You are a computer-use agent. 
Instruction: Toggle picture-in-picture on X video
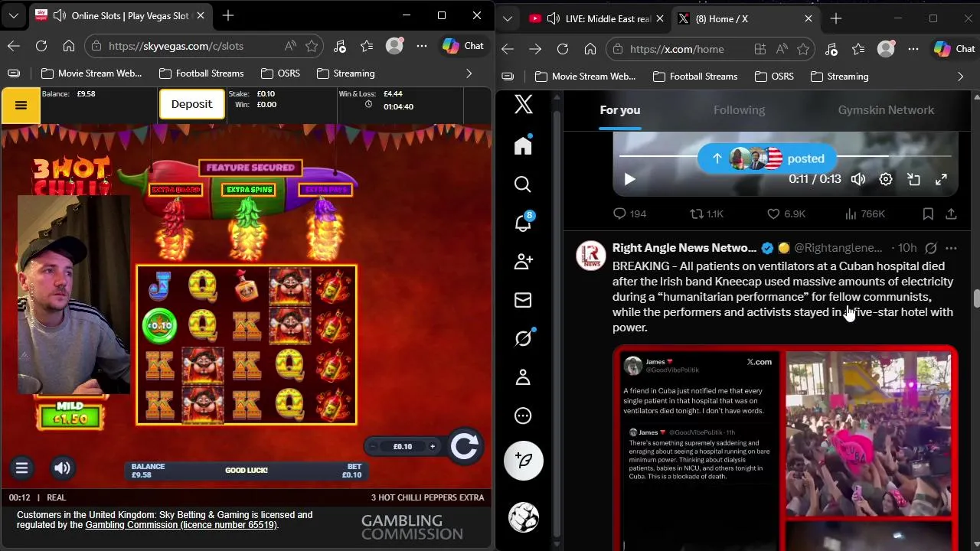click(913, 179)
